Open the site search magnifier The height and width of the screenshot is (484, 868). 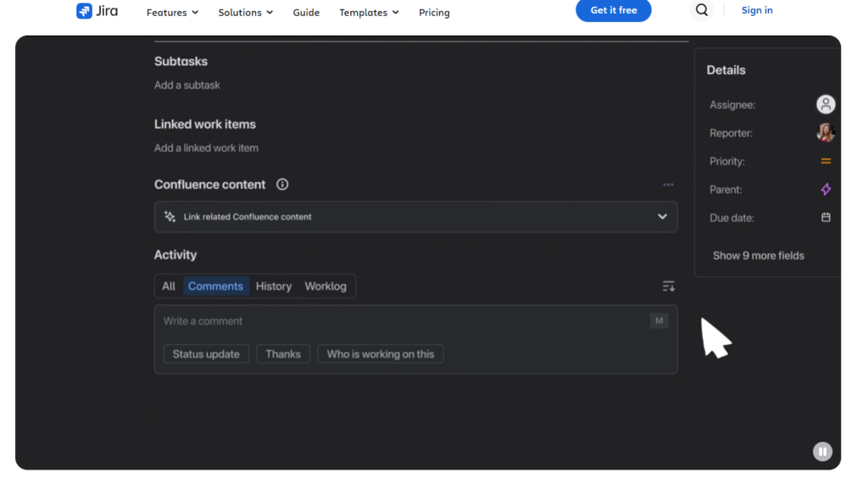[x=701, y=10]
